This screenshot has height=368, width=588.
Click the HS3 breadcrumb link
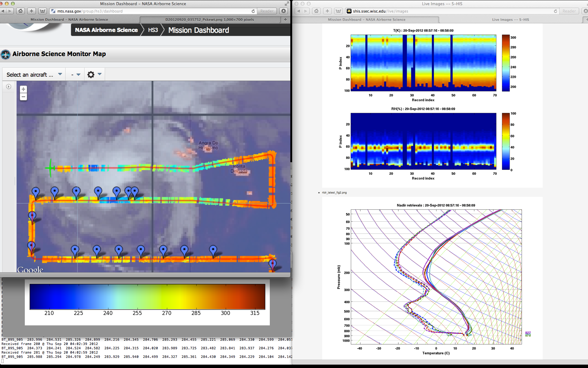(x=153, y=30)
